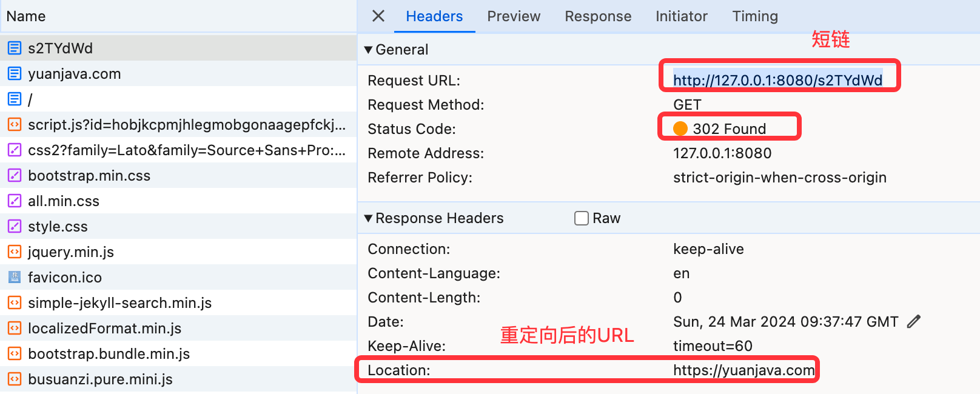Image resolution: width=980 pixels, height=394 pixels.
Task: Open the Preview tab
Action: tap(514, 16)
